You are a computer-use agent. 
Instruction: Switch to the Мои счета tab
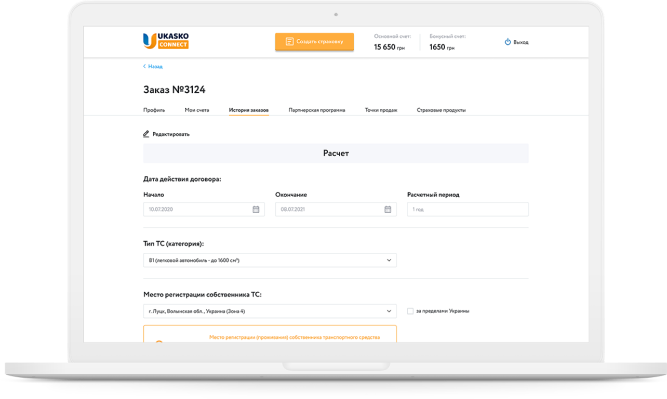point(197,110)
